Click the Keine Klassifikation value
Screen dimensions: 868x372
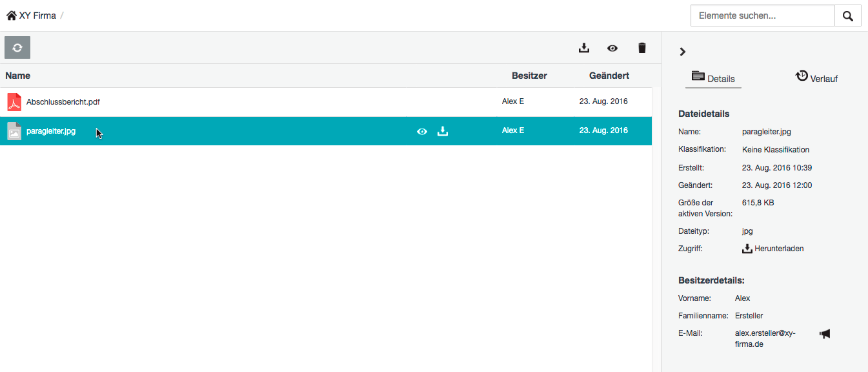coord(776,150)
